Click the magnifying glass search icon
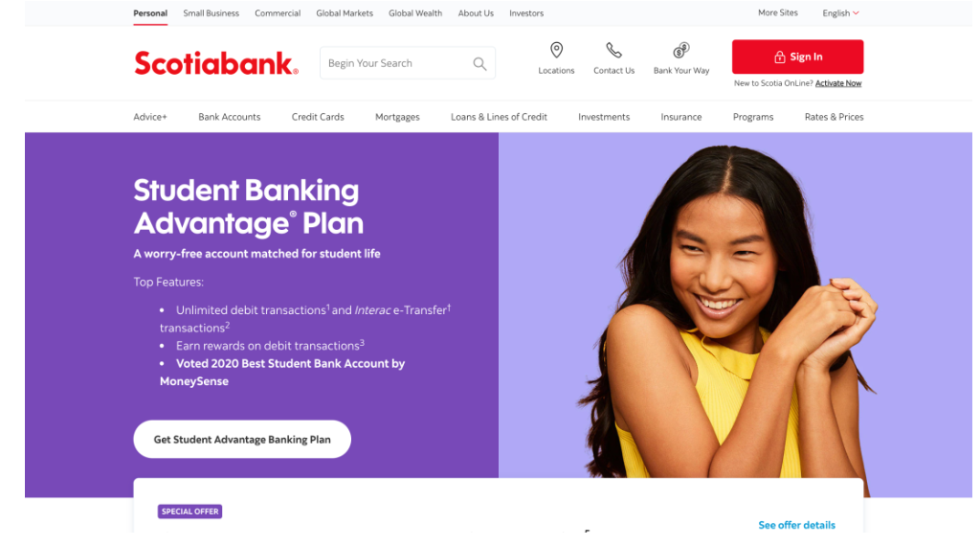980x546 pixels. [479, 63]
